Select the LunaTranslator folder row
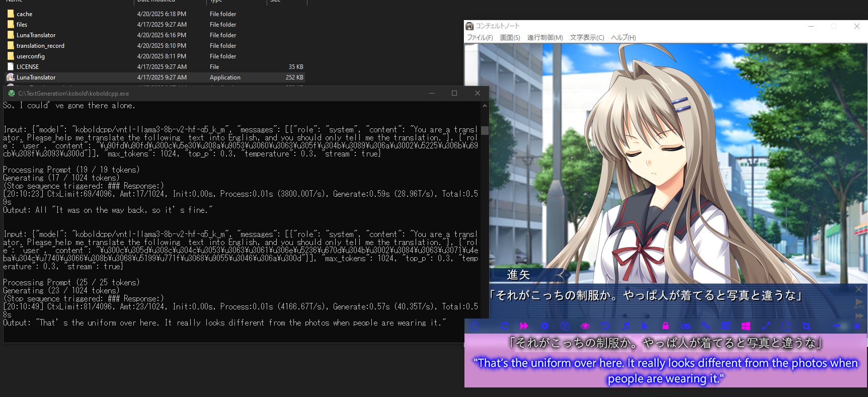 coord(155,35)
